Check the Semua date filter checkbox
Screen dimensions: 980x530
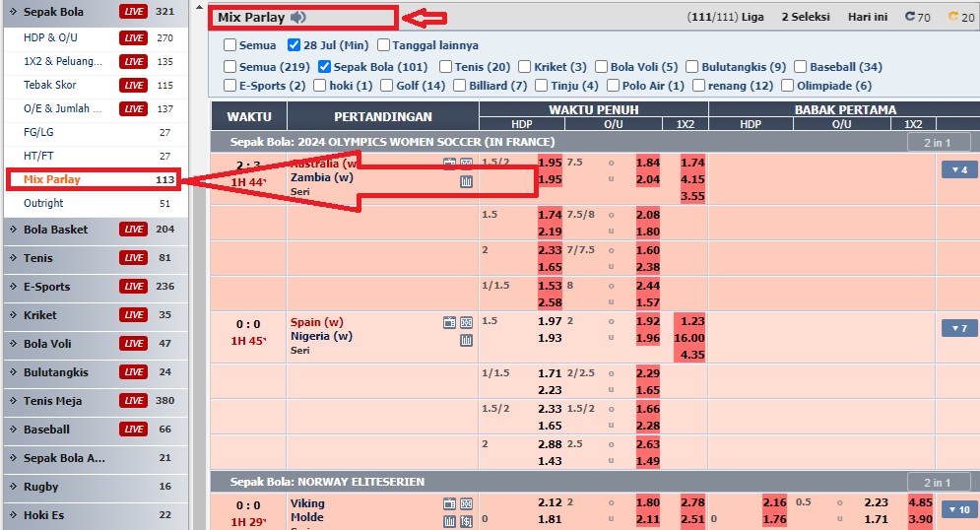point(230,45)
